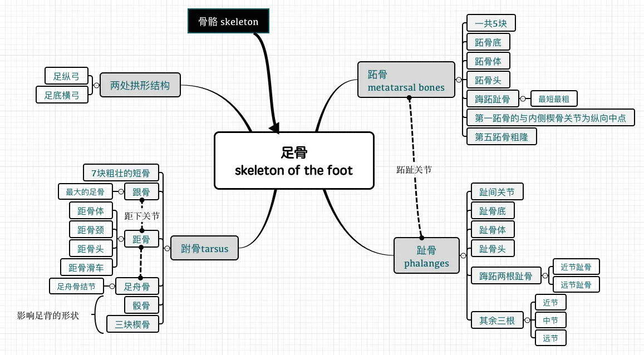Select the 足舟骨结节 node
The height and width of the screenshot is (355, 644).
pyautogui.click(x=76, y=287)
